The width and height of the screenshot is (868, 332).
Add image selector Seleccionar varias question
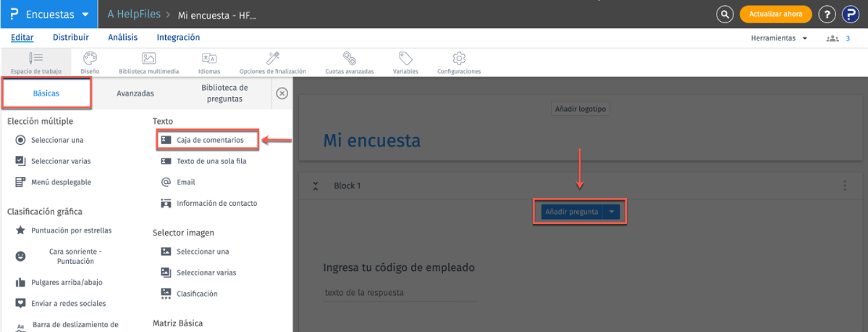coord(198,272)
